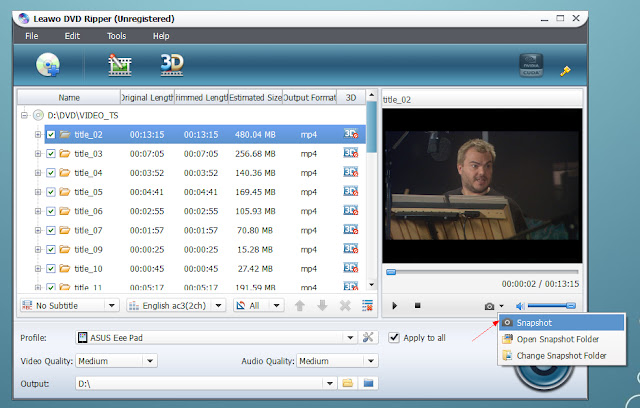The height and width of the screenshot is (408, 640).
Task: Clear the title list icon
Action: [367, 306]
